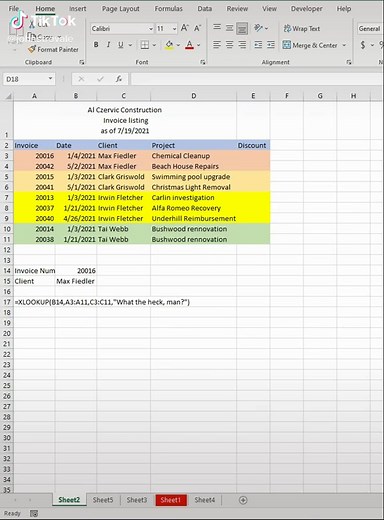
Task: Click Insert Function fx icon
Action: click(x=119, y=79)
